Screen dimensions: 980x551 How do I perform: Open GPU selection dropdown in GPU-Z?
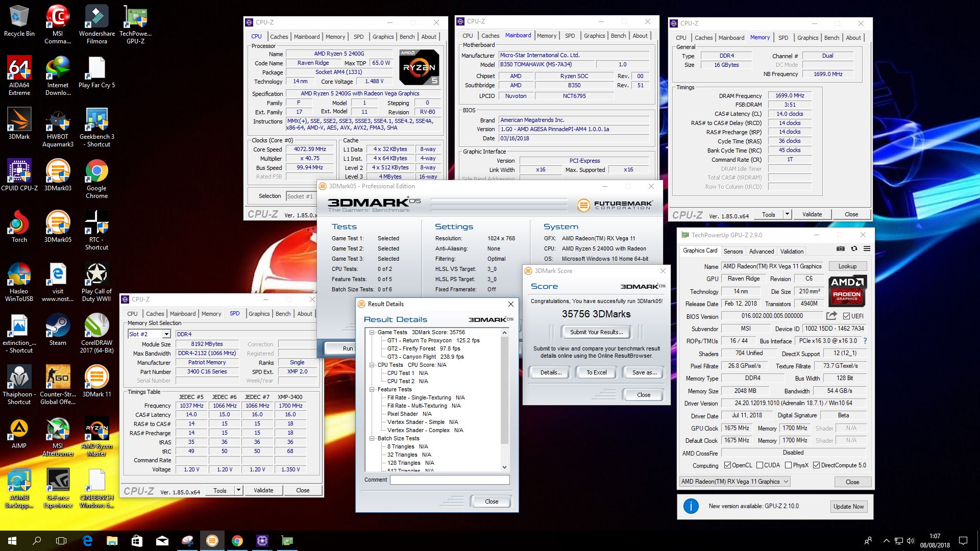734,482
